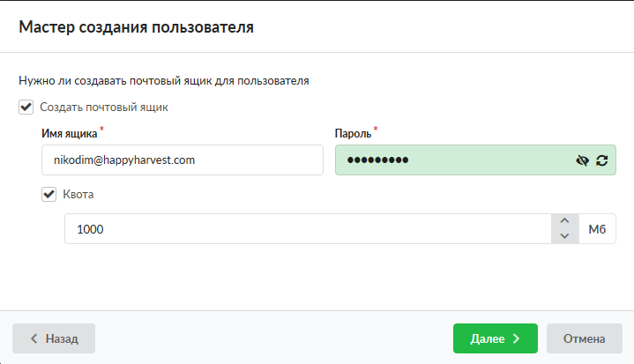
Task: Increase quota with the up arrow
Action: [564, 221]
